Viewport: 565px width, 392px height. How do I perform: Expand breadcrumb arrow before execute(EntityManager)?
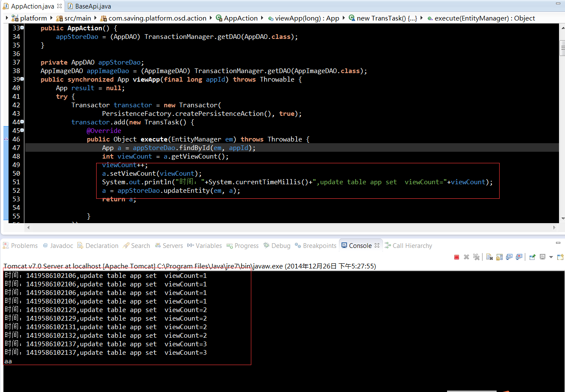(x=422, y=18)
